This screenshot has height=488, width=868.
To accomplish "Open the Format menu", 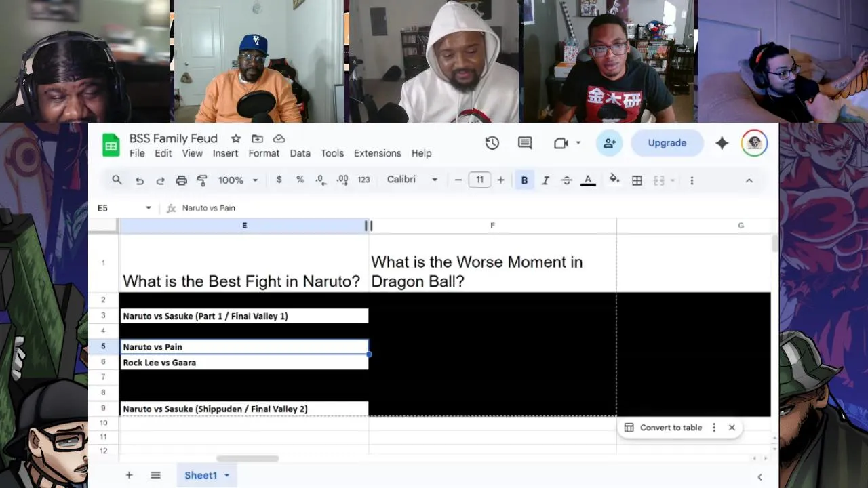I will click(x=264, y=153).
